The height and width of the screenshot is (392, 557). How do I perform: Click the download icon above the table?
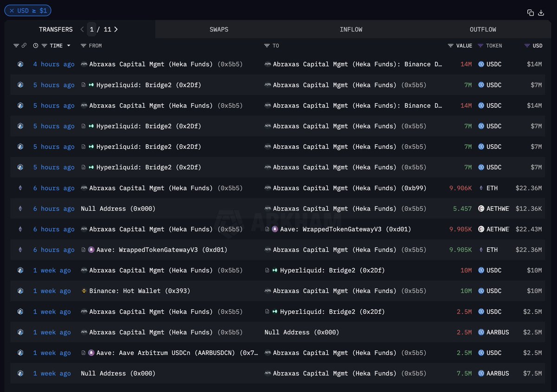[x=541, y=13]
